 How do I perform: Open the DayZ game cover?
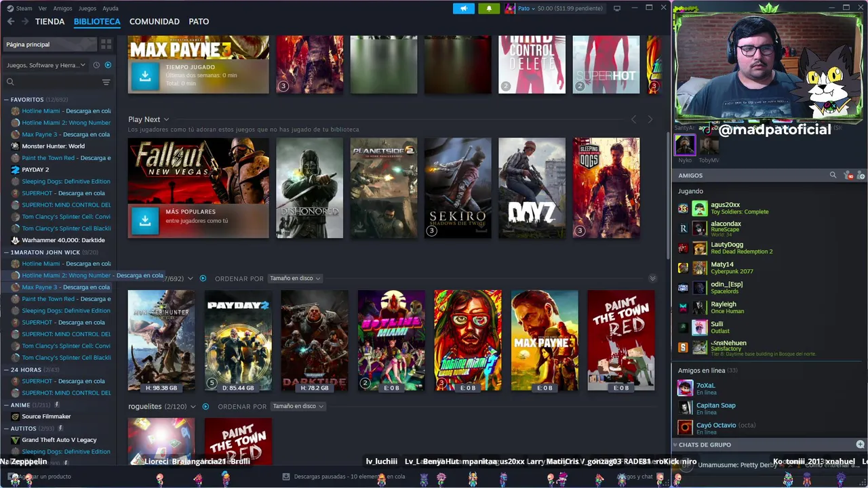[x=532, y=188]
